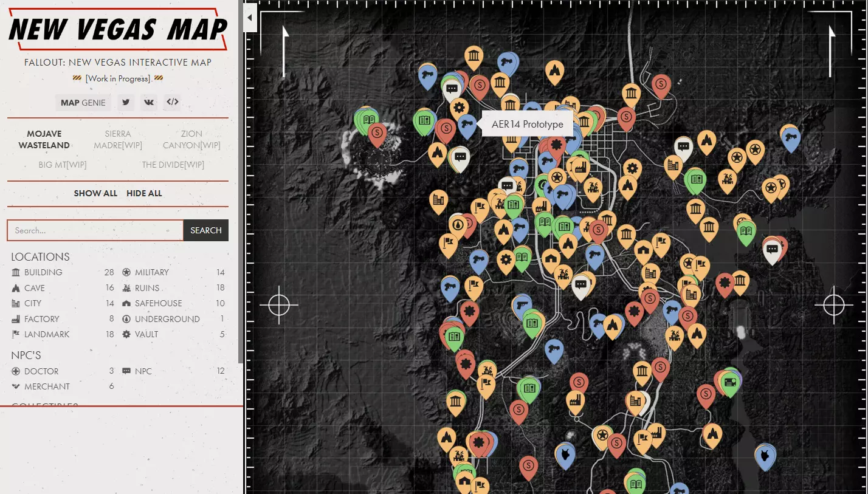Toggle Landmark locations filter
Image resolution: width=868 pixels, height=494 pixels.
[63, 334]
